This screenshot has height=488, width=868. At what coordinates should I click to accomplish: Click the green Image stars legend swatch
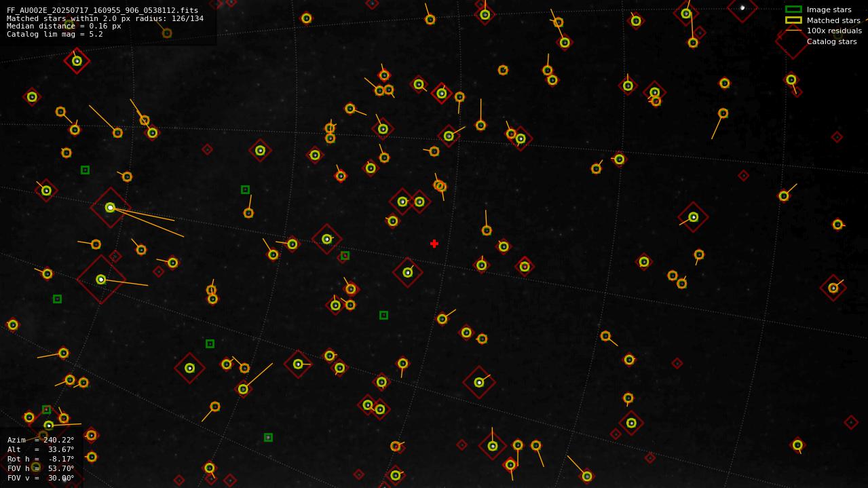[793, 10]
